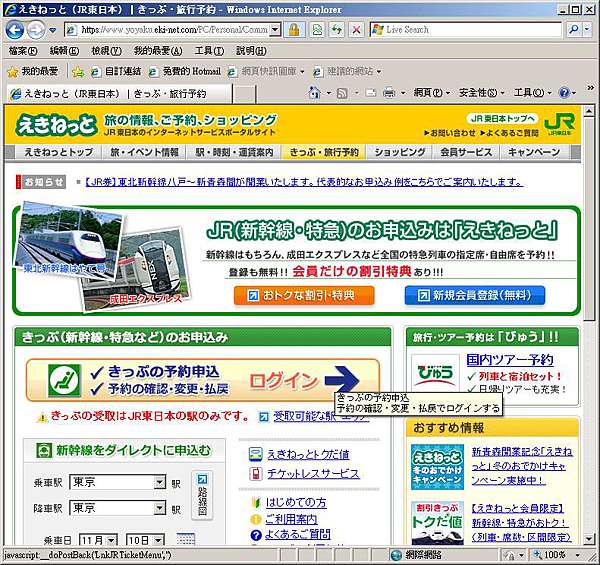Image resolution: width=600 pixels, height=565 pixels.
Task: Select ショッピング navigation tab
Action: coord(399,152)
